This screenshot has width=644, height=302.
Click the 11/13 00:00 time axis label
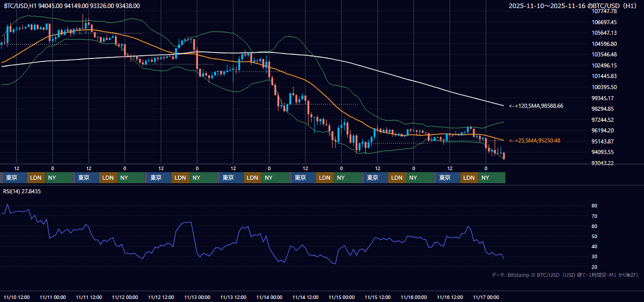point(198,297)
